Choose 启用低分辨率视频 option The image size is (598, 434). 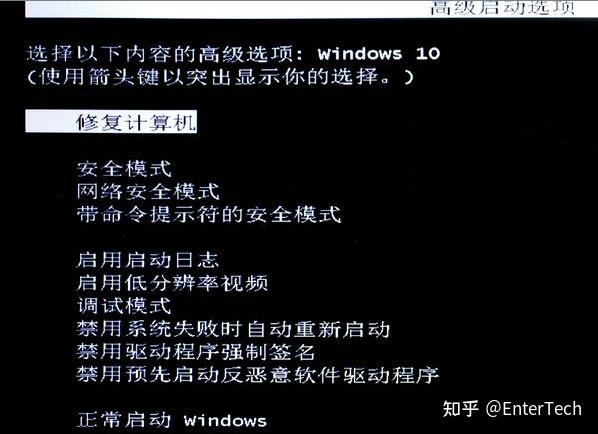pos(172,283)
